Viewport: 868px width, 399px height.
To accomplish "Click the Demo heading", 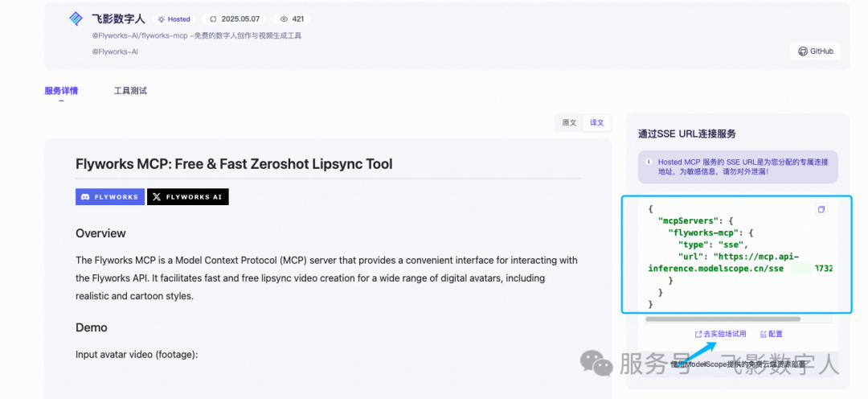I will (x=92, y=327).
